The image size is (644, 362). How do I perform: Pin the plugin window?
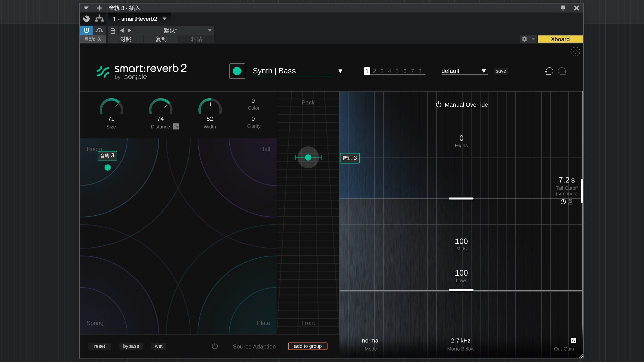(563, 8)
